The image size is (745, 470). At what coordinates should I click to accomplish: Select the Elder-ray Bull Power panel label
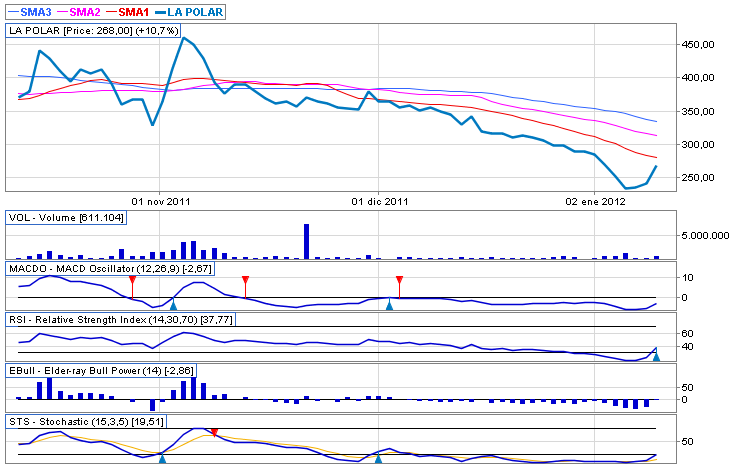(100, 371)
